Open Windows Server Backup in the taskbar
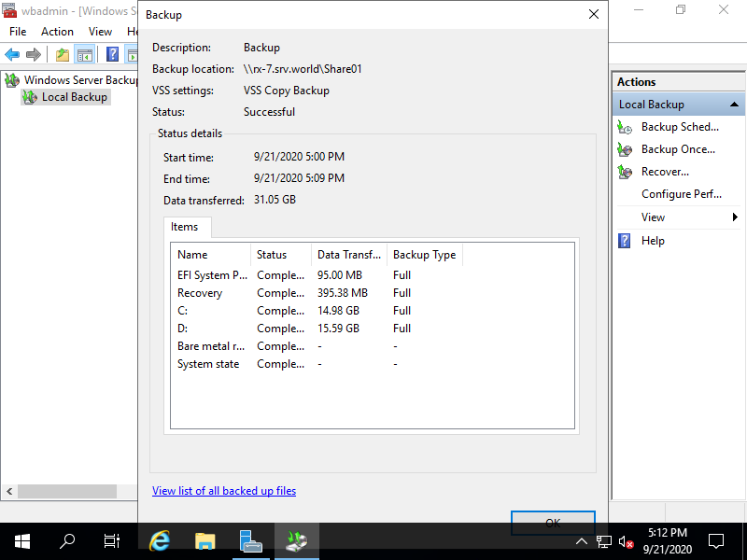The image size is (747, 560). 297,539
